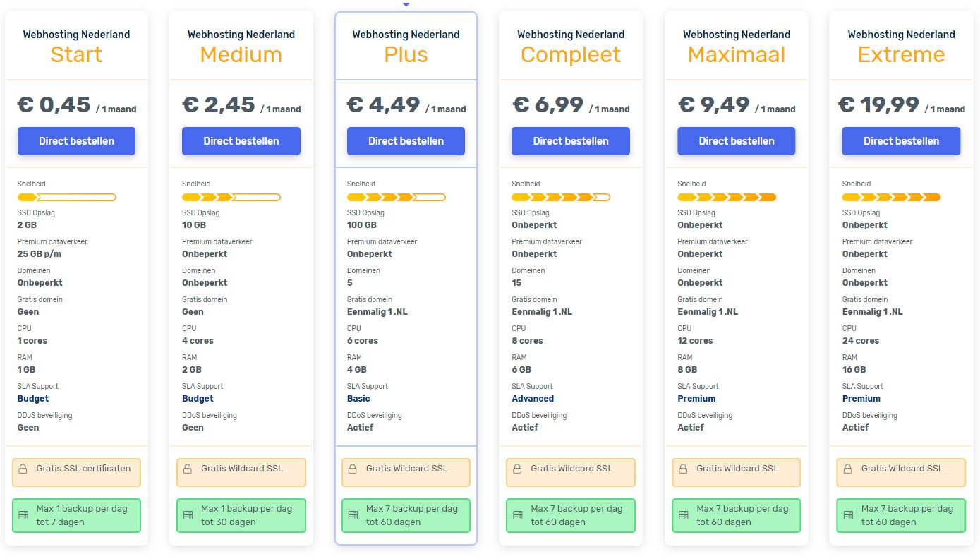Click the backup icon in Start plan
This screenshot has height=559, width=980.
point(23,516)
